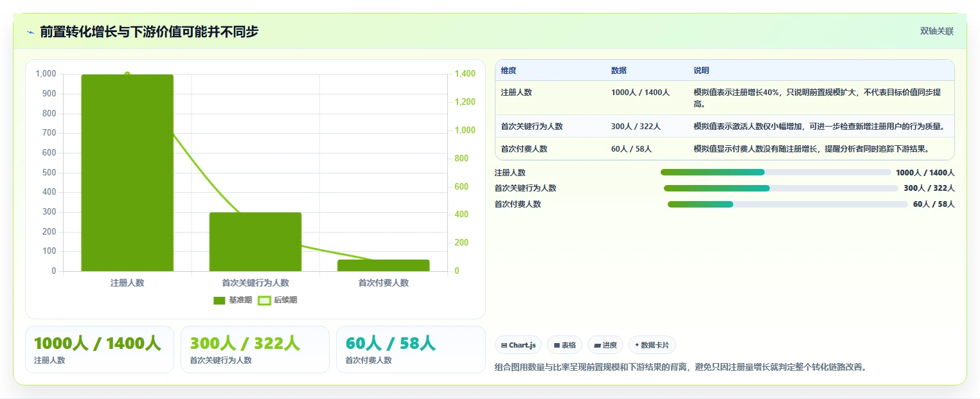Click the 60人 / 58人 data card

click(411, 350)
